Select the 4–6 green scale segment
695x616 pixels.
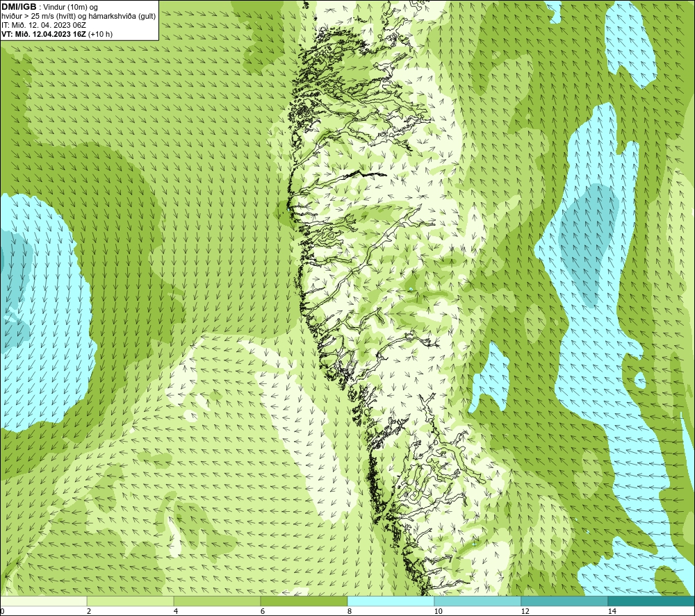[217, 601]
